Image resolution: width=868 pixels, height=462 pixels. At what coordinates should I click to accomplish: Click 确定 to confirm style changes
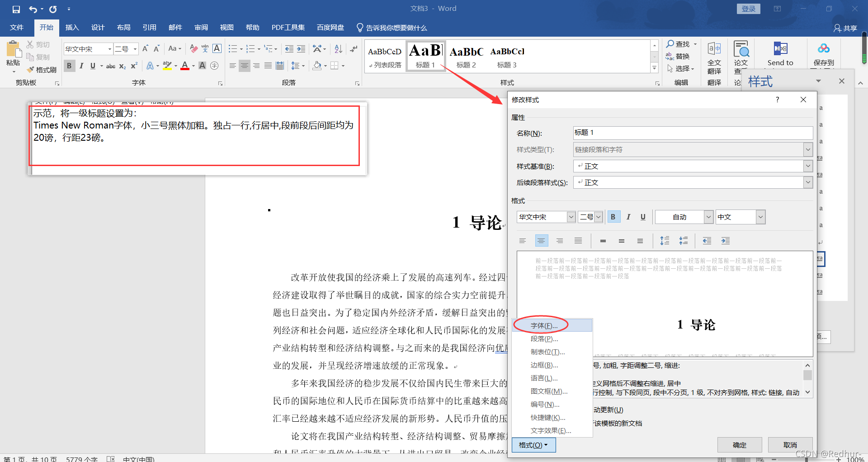(740, 445)
